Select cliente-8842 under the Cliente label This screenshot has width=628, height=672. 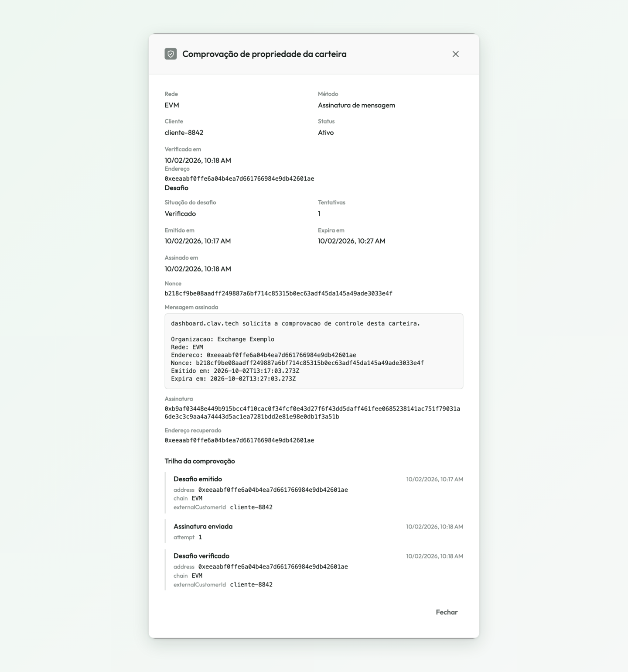tap(184, 133)
